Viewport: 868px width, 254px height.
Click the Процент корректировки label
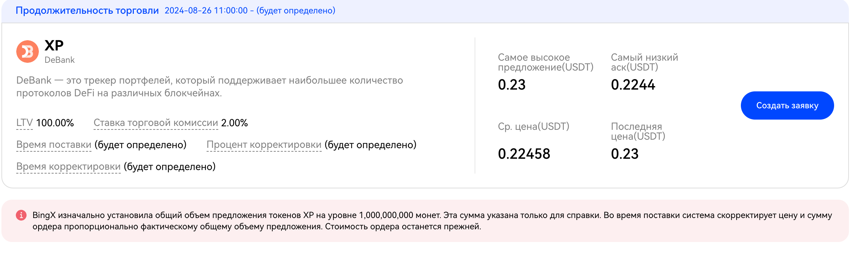(264, 145)
